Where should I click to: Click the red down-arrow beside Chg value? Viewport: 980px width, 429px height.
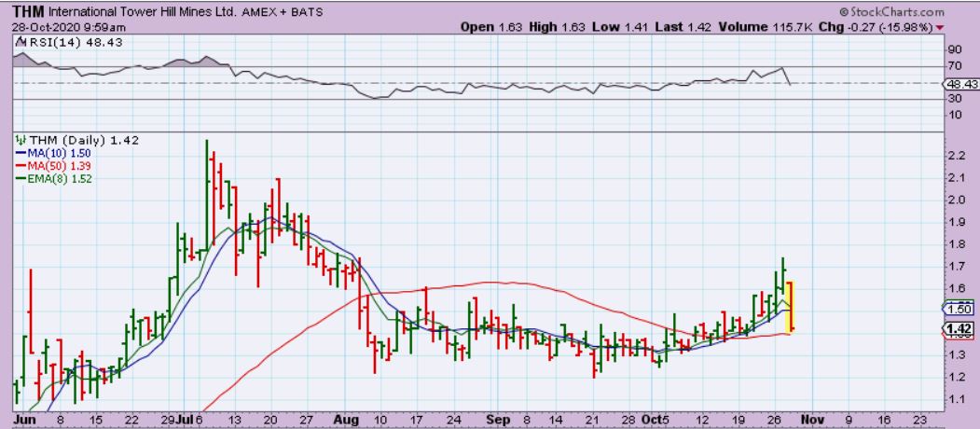940,28
